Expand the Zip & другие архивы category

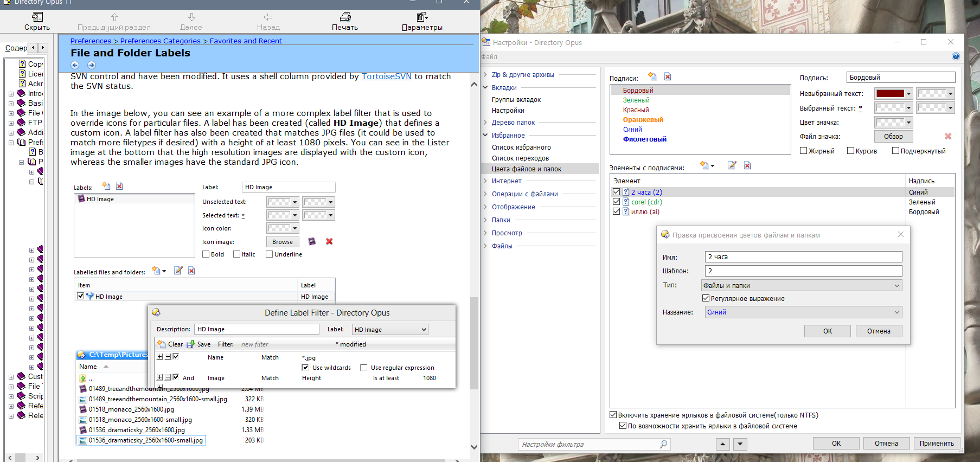pyautogui.click(x=485, y=75)
